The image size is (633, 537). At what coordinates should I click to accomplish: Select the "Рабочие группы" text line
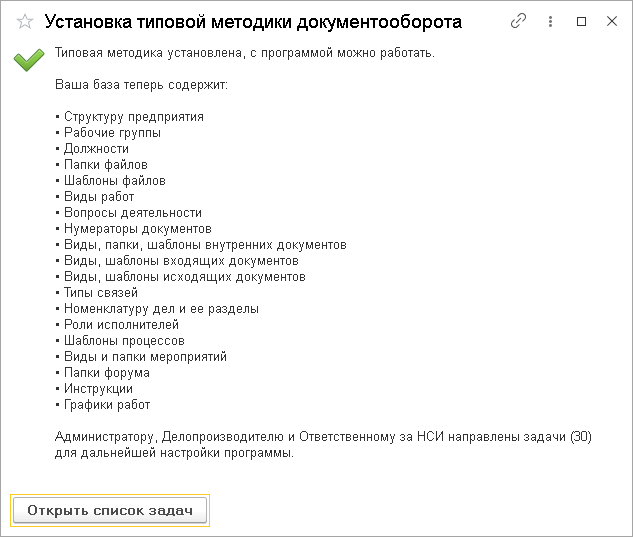[112, 133]
